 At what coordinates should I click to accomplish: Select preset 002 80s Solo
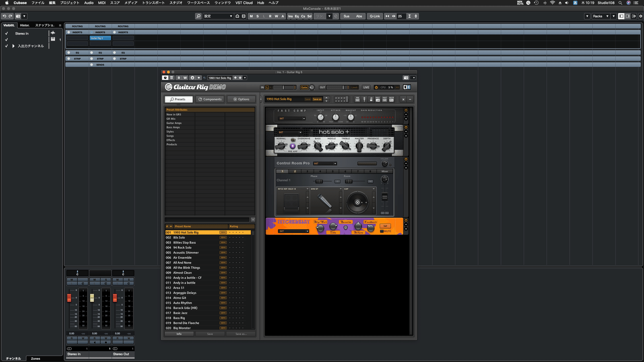click(x=208, y=238)
